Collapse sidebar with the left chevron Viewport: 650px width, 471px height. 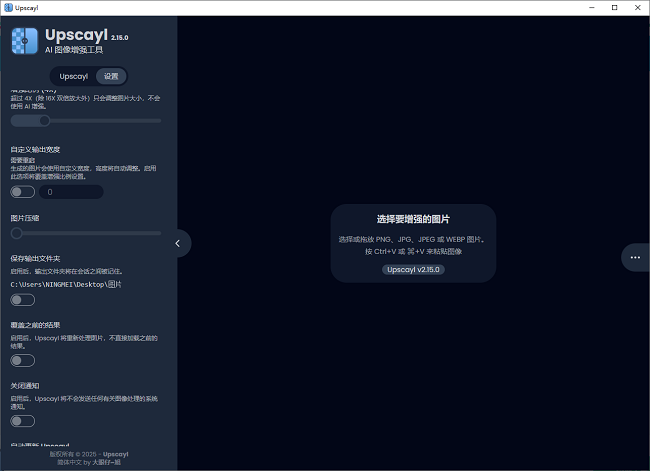pos(178,243)
